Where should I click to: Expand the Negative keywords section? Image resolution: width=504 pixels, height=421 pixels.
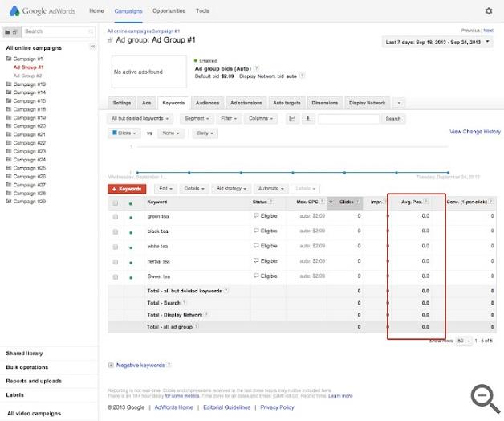(x=111, y=365)
